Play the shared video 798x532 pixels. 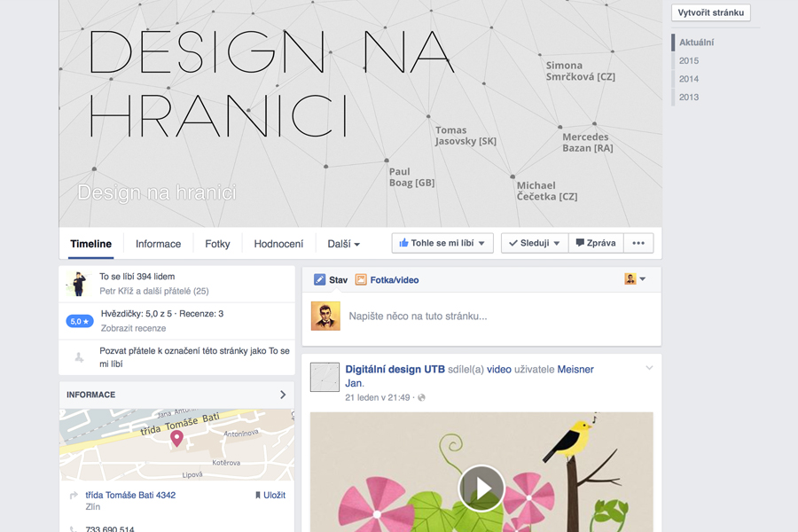(481, 488)
